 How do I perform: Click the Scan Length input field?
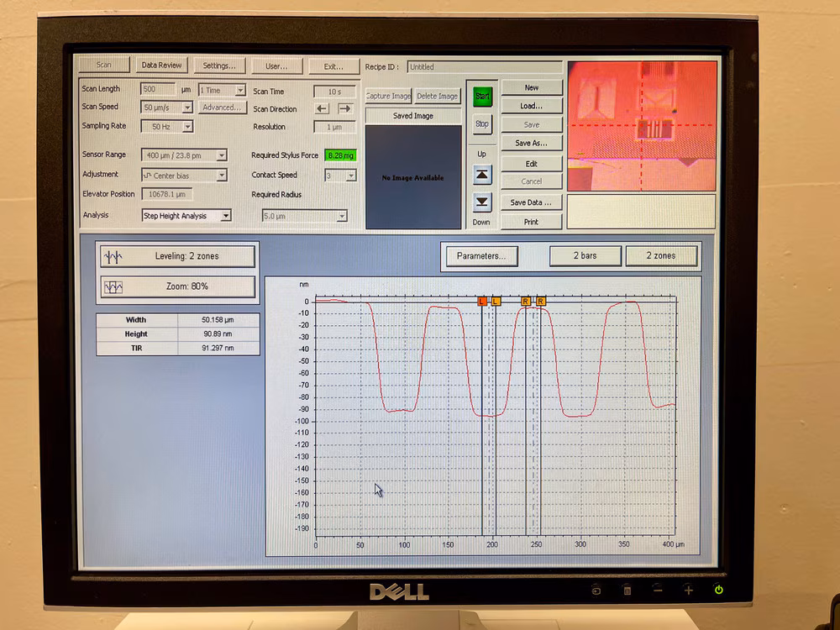coord(158,90)
